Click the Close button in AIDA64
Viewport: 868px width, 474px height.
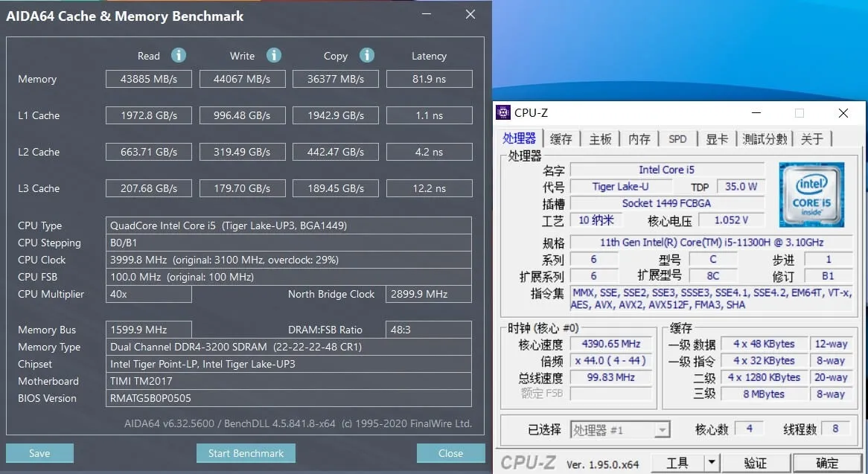tap(450, 453)
